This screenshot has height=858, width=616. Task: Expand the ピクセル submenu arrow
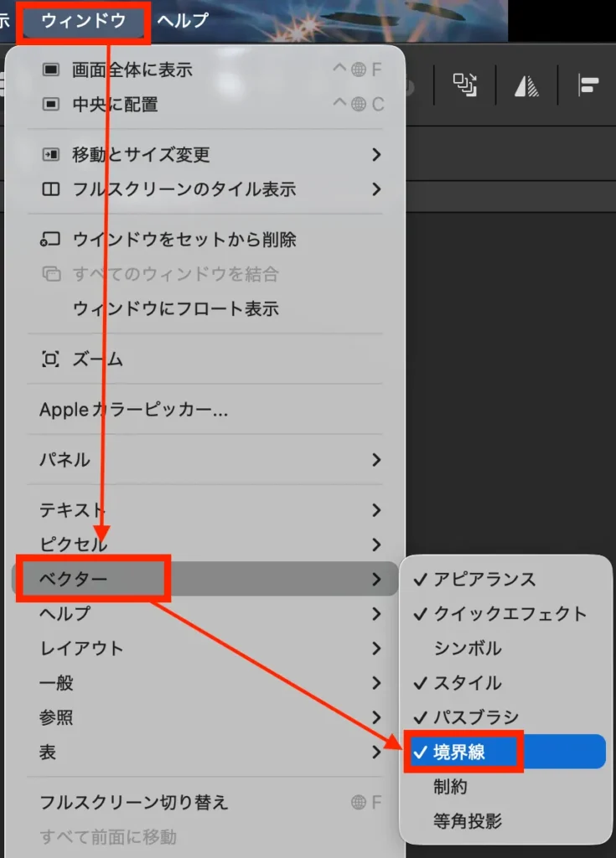tap(376, 545)
